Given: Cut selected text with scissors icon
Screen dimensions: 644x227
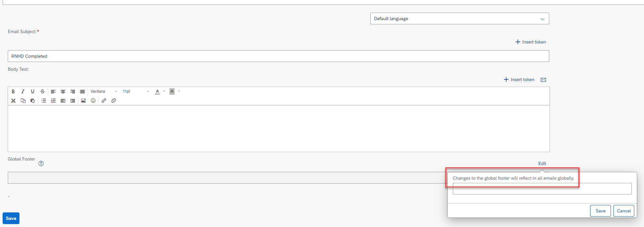Looking at the screenshot, I should point(13,101).
